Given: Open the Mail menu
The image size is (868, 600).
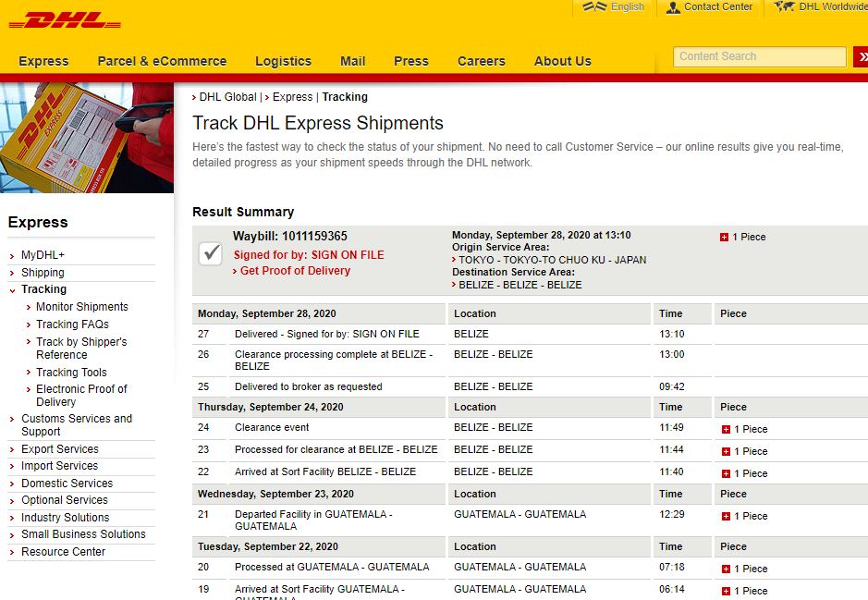Looking at the screenshot, I should coord(352,61).
